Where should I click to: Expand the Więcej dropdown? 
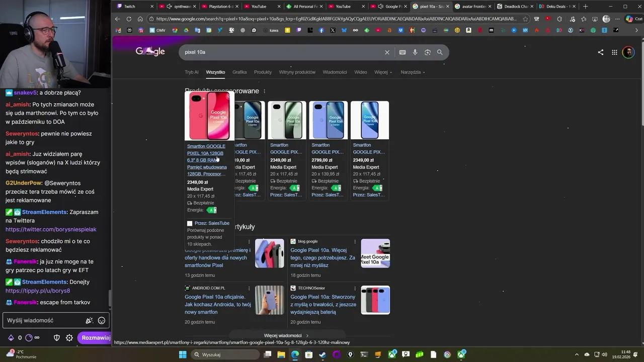[x=383, y=72]
